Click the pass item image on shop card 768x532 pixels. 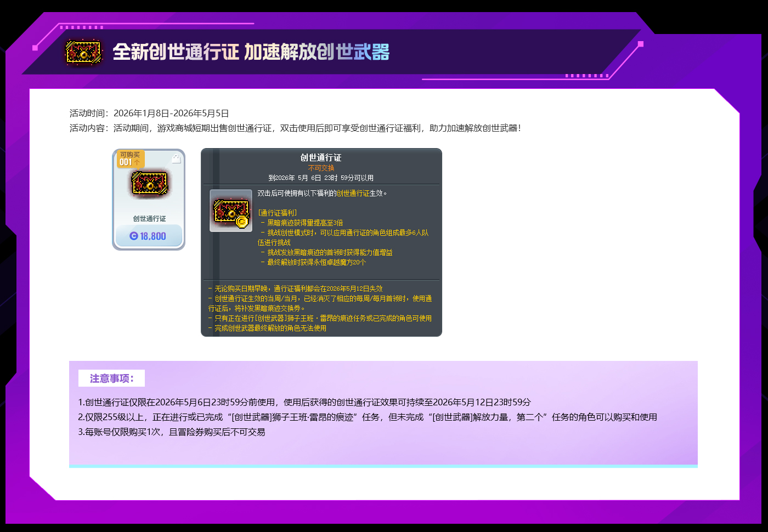(149, 184)
